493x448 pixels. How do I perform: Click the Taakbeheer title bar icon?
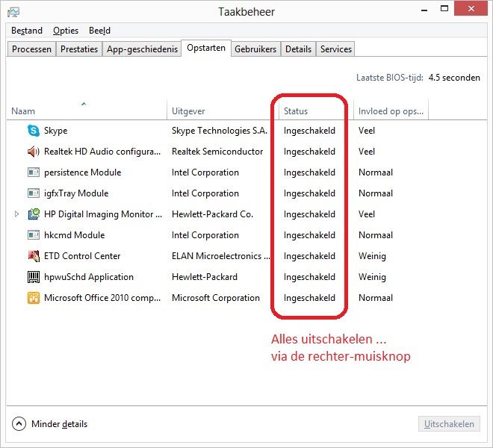click(13, 12)
